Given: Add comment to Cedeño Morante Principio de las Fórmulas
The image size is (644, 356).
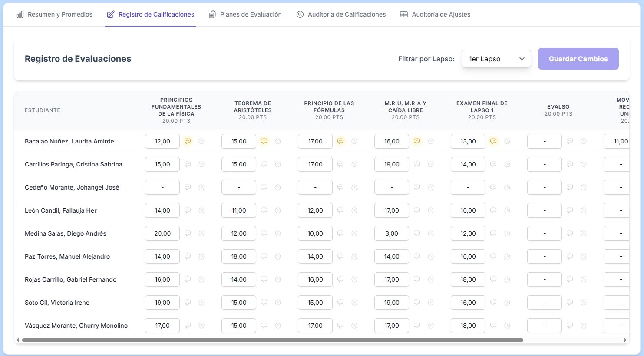Looking at the screenshot, I should (340, 187).
